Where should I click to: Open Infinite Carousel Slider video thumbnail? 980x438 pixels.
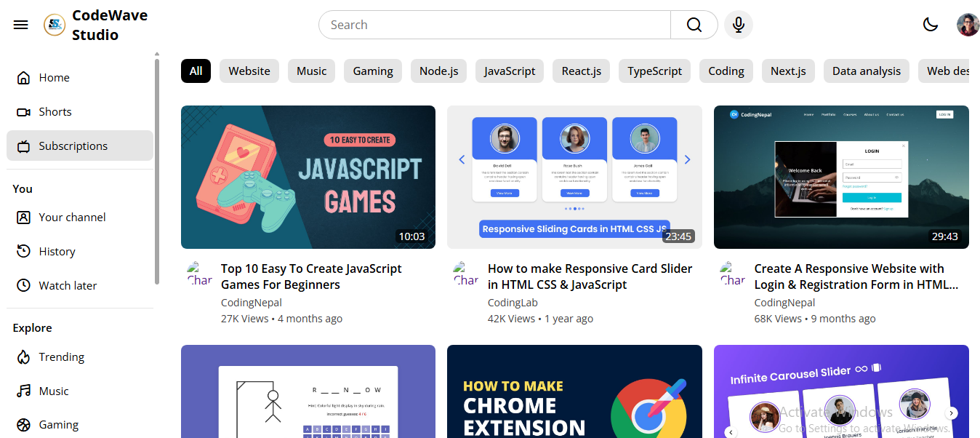coord(841,391)
